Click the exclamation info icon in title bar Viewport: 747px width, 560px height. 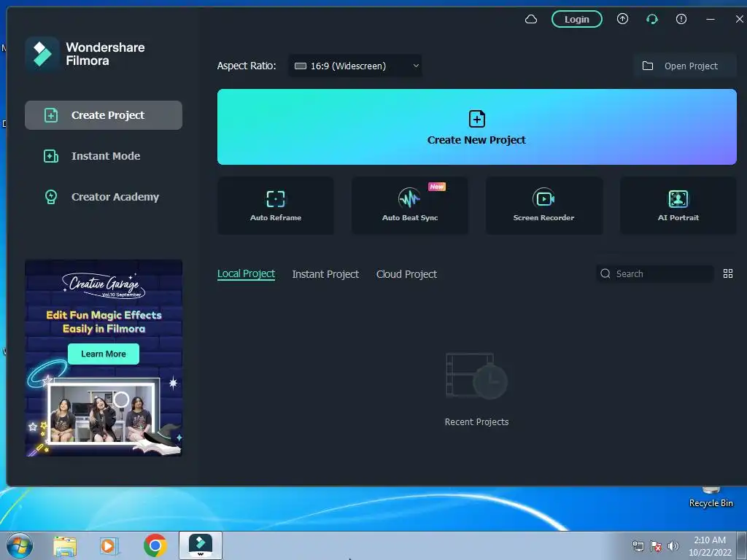coord(681,19)
